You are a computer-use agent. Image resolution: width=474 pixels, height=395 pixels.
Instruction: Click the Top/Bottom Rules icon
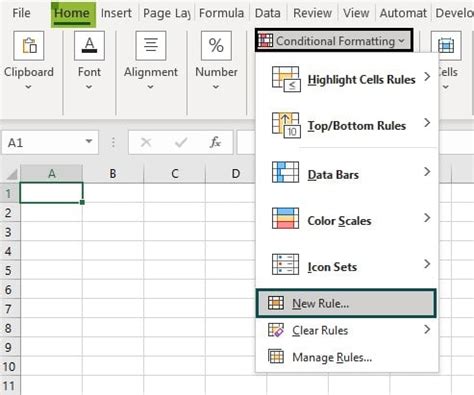pyautogui.click(x=286, y=125)
